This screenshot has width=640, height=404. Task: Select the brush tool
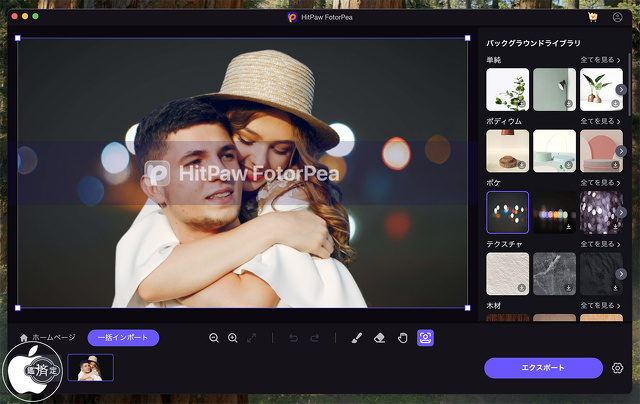click(x=357, y=338)
